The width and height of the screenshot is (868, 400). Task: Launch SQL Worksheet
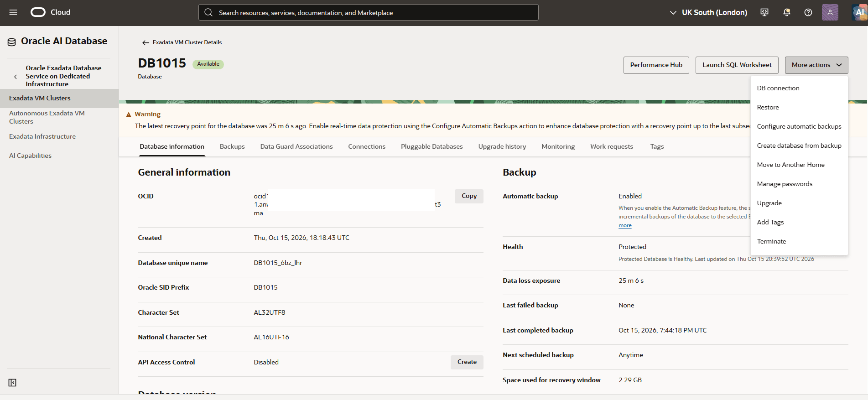[737, 65]
